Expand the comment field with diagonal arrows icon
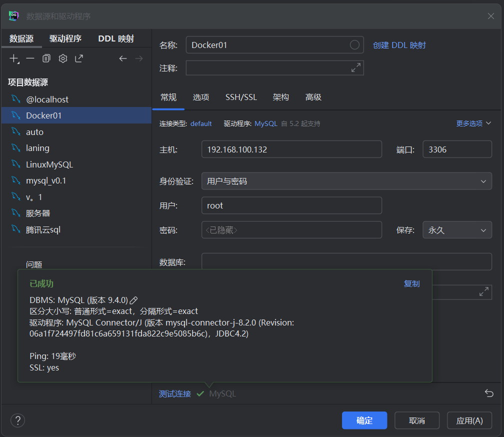 point(355,67)
